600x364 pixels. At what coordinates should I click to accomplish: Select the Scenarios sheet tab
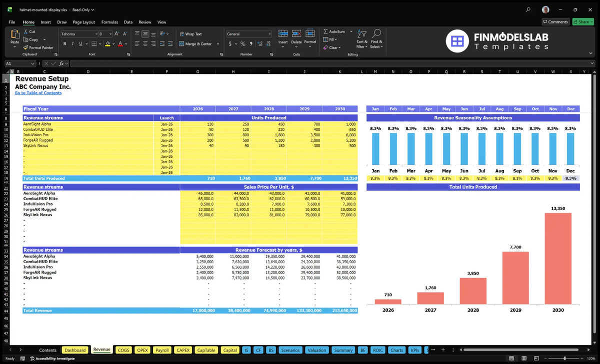(290, 350)
